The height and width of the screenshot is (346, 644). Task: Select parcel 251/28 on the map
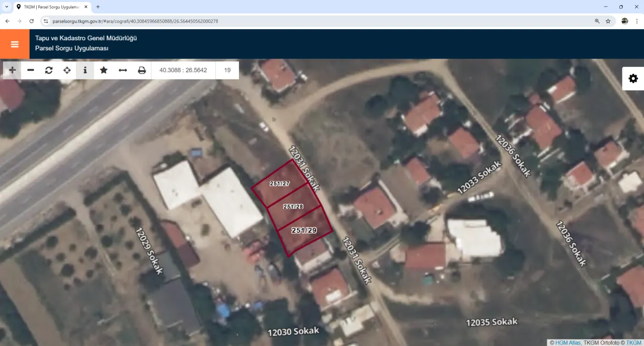point(293,206)
